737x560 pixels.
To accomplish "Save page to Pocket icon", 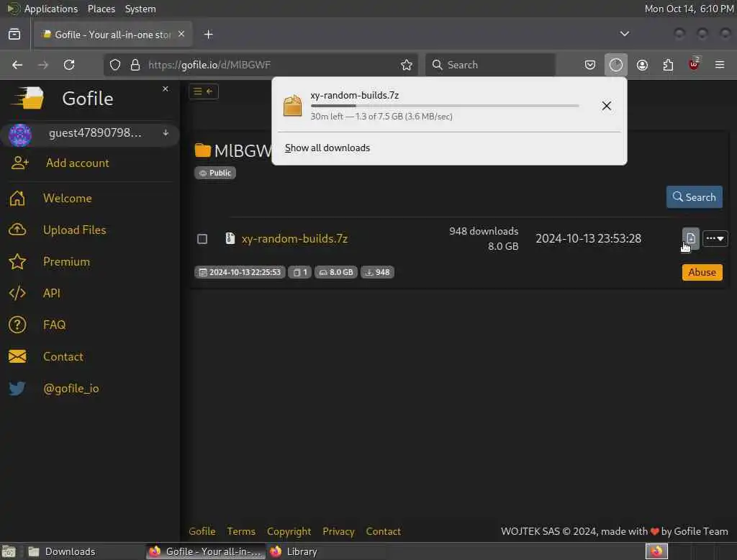I will (590, 65).
